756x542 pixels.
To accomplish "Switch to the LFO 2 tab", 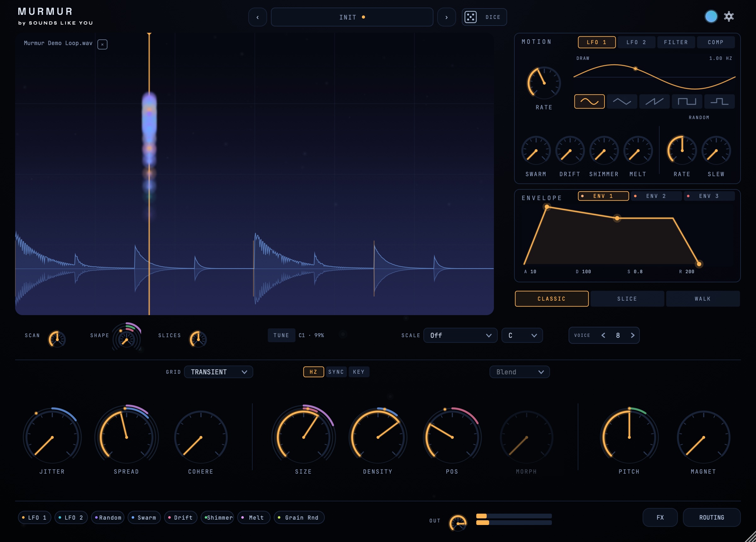I will point(636,42).
